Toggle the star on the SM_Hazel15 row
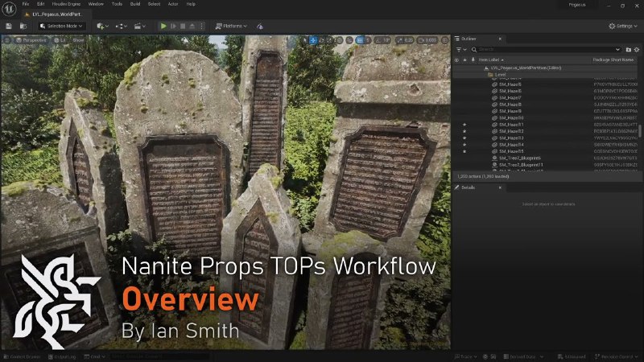The image size is (644, 362). pyautogui.click(x=464, y=151)
